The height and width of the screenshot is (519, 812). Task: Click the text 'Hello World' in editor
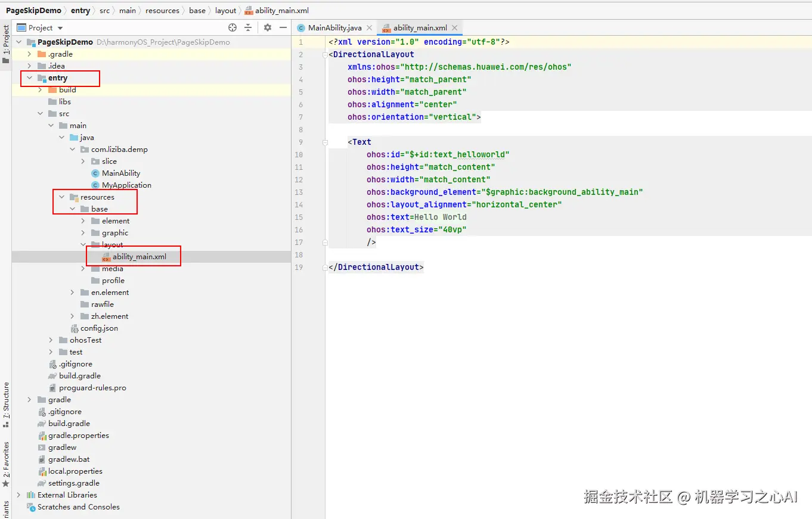click(x=441, y=217)
